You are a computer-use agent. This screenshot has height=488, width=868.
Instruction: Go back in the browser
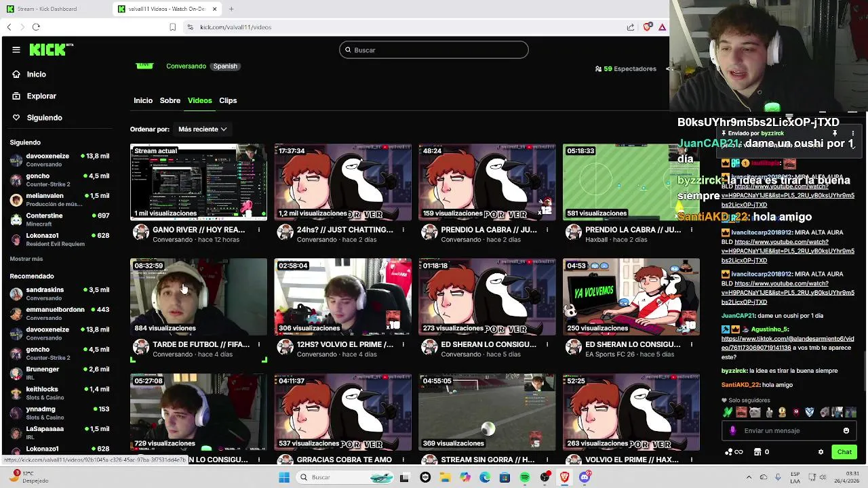(9, 27)
